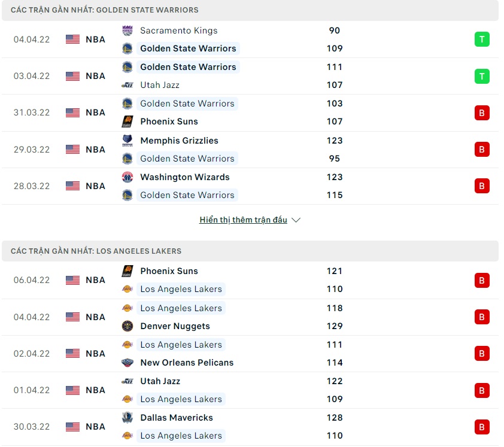504x447 pixels.
Task: Click the Memphis Grizzlies team logo
Action: (127, 141)
